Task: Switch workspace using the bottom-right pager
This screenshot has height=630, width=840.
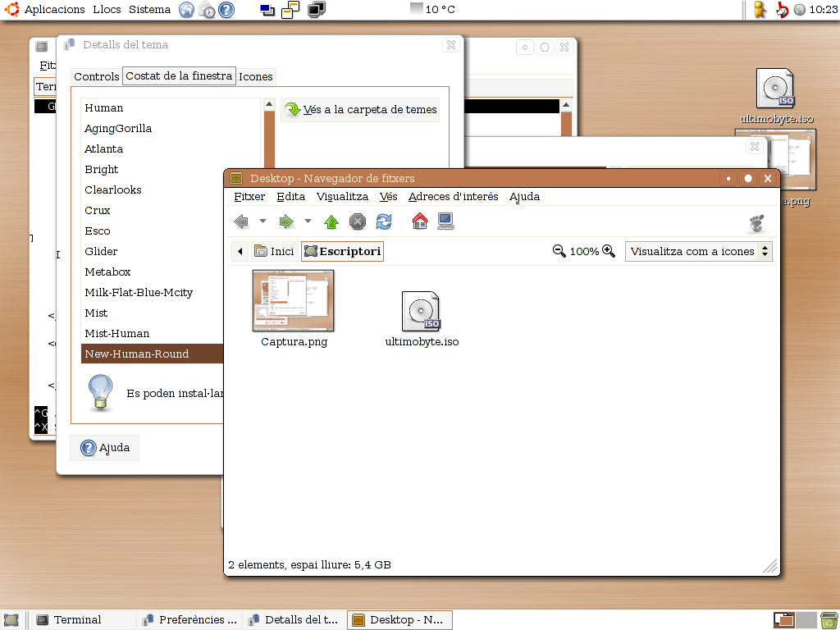Action: (x=794, y=620)
